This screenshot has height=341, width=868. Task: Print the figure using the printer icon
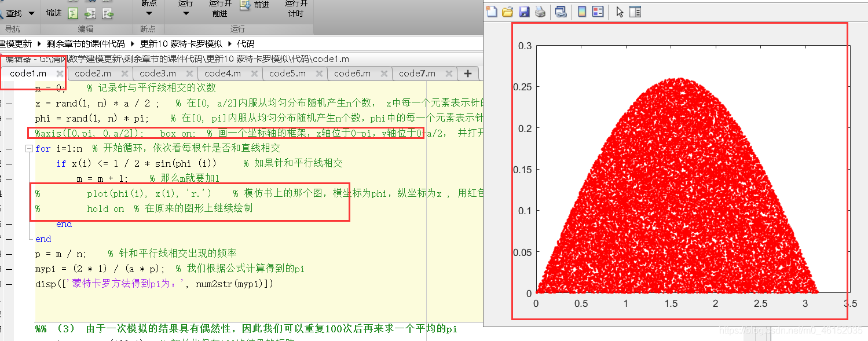click(x=540, y=12)
